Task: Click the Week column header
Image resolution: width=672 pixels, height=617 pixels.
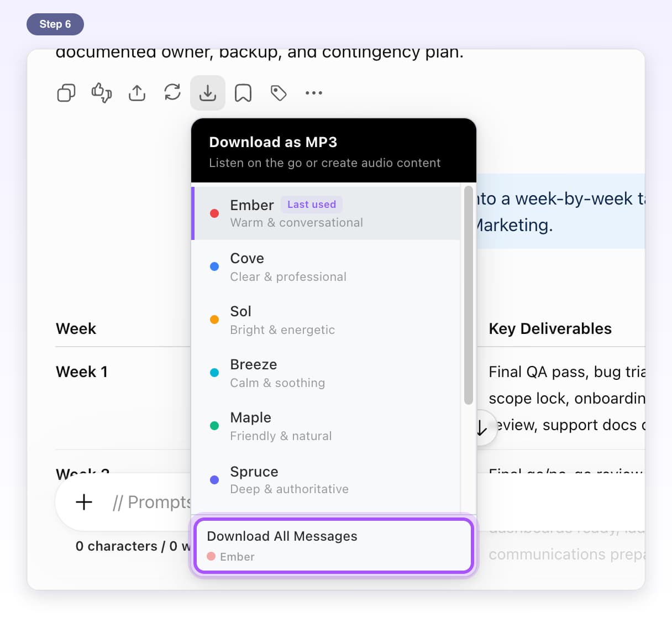Action: 76,328
